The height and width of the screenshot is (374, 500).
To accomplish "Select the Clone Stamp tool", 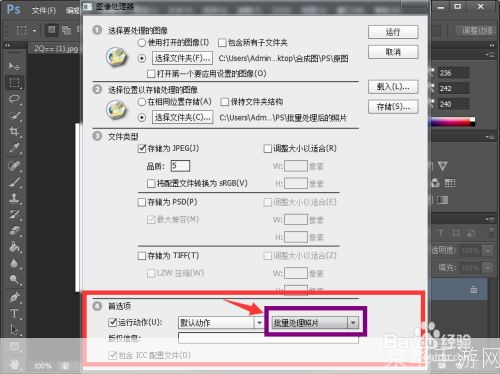I will (x=14, y=198).
